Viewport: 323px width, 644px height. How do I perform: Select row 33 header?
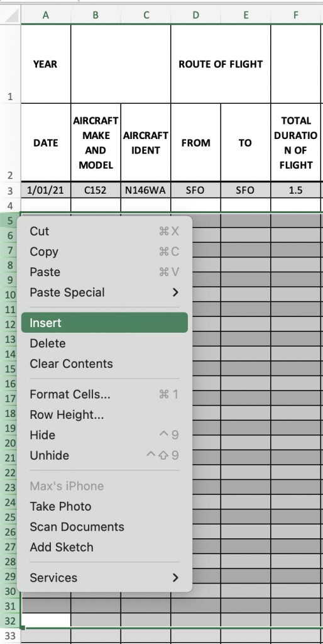click(10, 637)
